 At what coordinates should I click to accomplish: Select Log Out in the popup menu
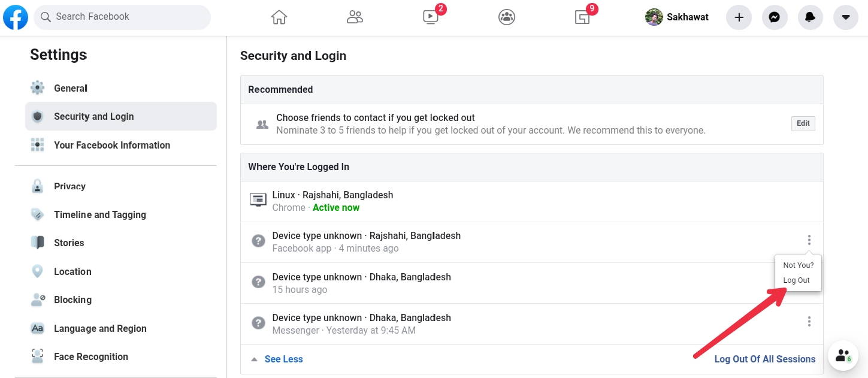796,280
